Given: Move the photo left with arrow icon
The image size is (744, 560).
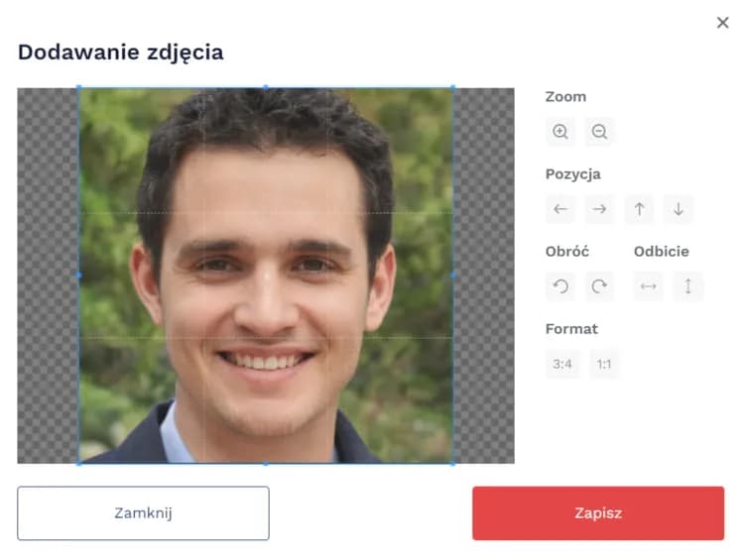Looking at the screenshot, I should point(560,209).
